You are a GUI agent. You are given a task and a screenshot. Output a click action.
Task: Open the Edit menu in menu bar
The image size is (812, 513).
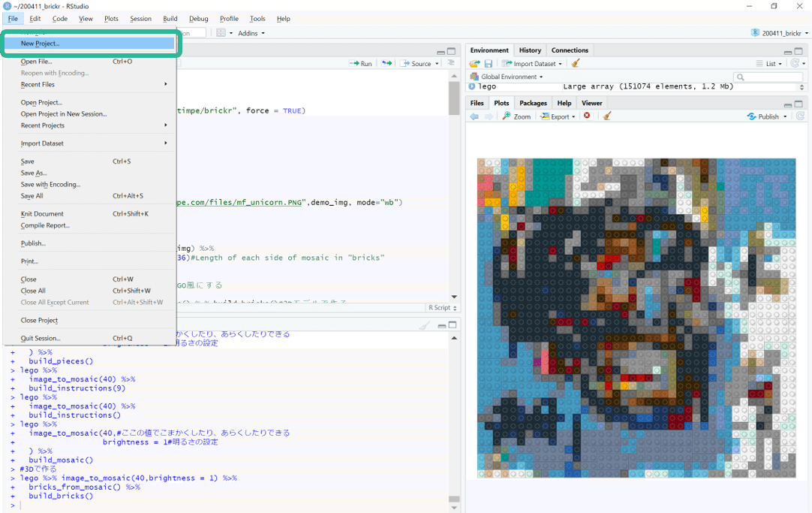[x=35, y=19]
